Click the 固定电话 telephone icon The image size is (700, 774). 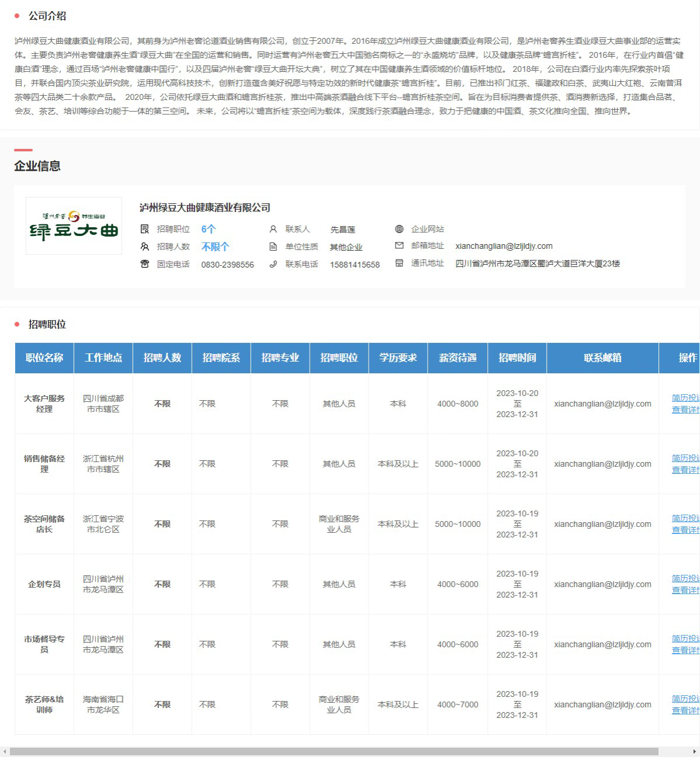(145, 264)
